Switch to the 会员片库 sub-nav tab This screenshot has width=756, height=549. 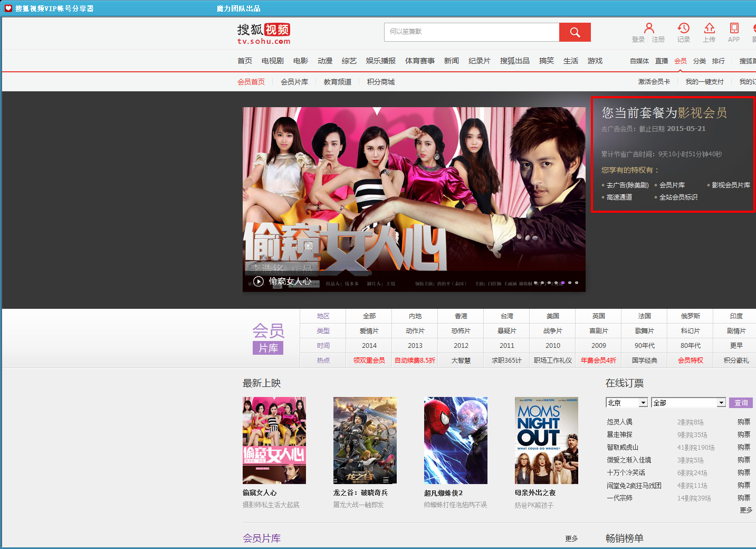[x=294, y=82]
